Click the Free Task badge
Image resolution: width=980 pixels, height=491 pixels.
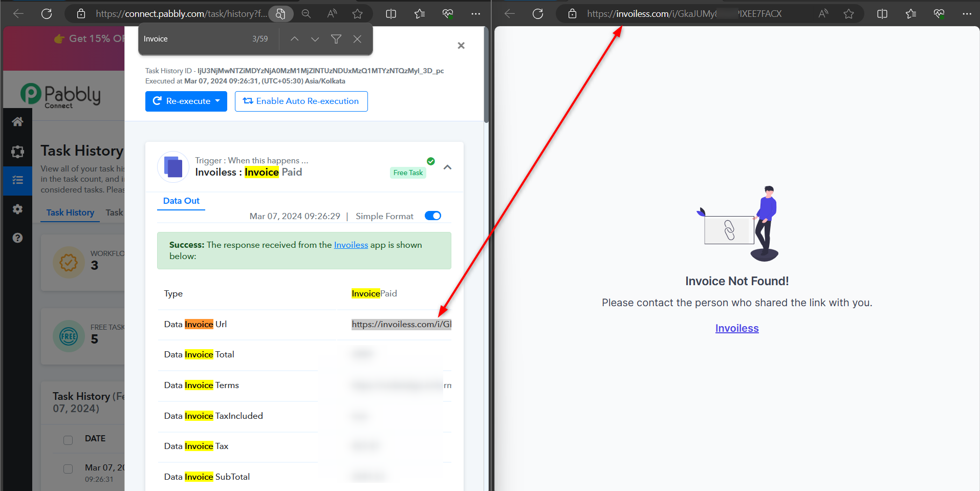[408, 173]
